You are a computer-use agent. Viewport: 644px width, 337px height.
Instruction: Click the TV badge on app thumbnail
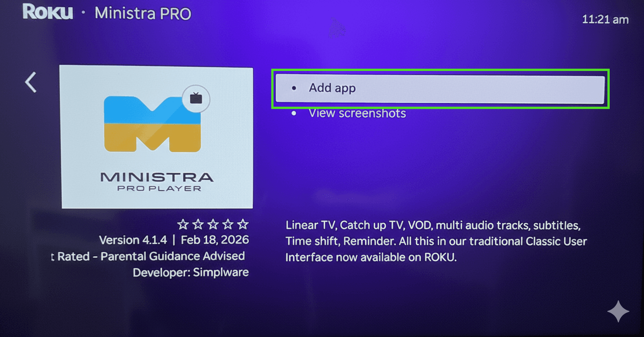pos(196,98)
